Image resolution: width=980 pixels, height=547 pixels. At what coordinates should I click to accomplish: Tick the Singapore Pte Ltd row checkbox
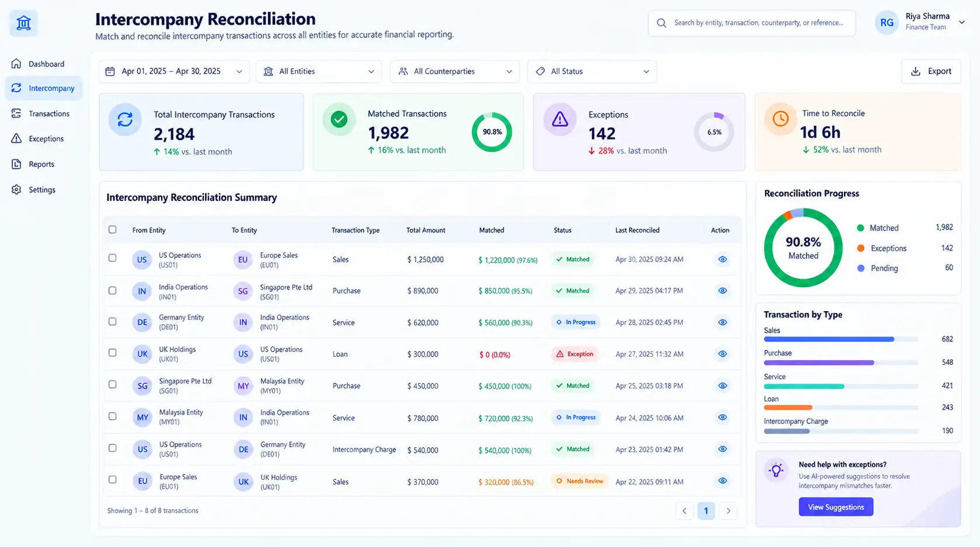coord(113,385)
